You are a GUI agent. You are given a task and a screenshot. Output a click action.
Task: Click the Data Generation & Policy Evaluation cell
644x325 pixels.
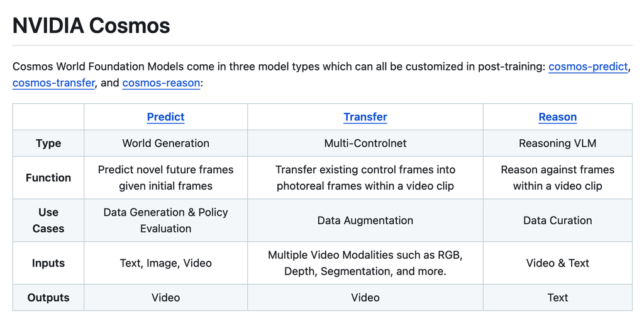[165, 220]
